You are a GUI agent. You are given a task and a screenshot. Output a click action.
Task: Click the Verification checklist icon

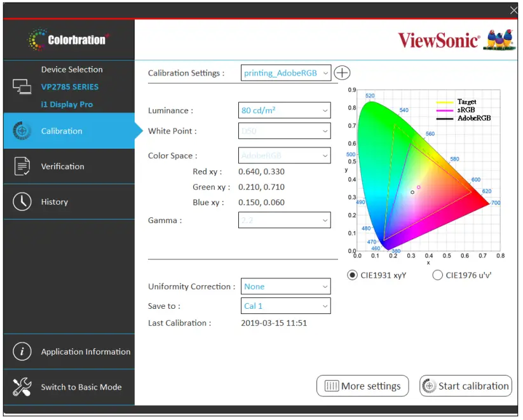(21, 166)
